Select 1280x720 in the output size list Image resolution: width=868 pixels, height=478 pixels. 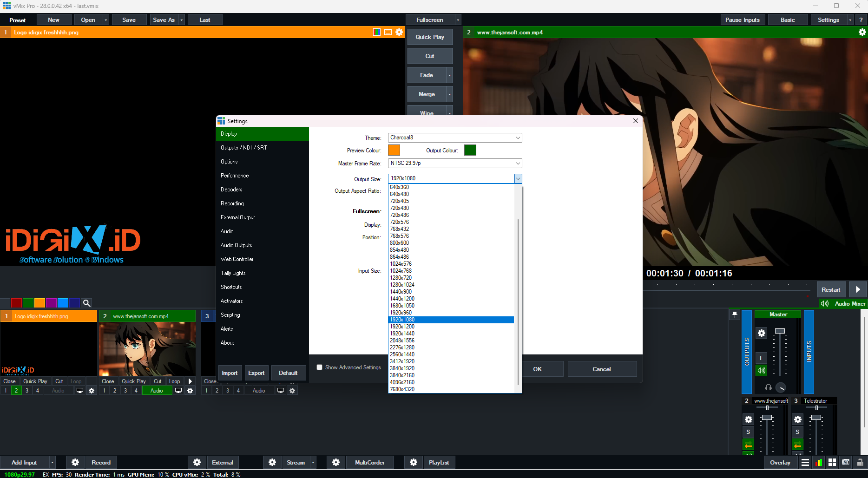[451, 278]
